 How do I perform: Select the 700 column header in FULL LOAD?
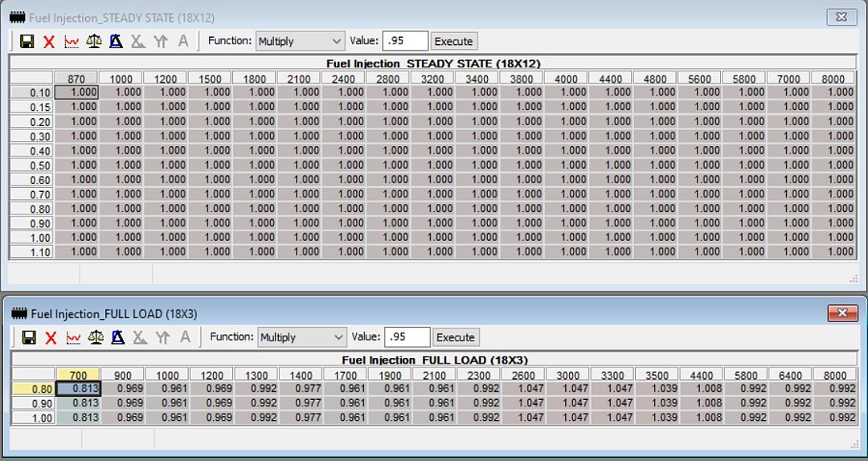79,375
